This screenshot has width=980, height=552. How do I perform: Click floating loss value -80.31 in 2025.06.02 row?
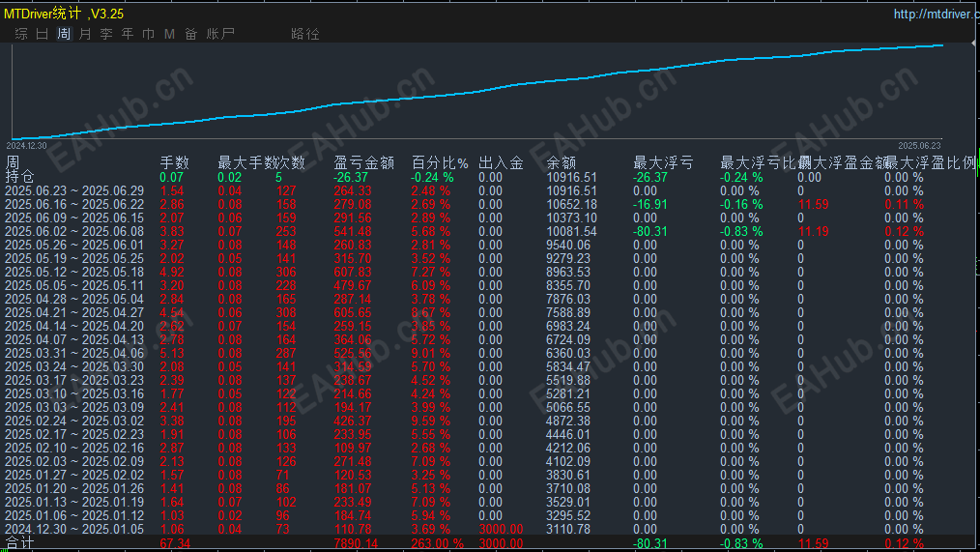[650, 231]
